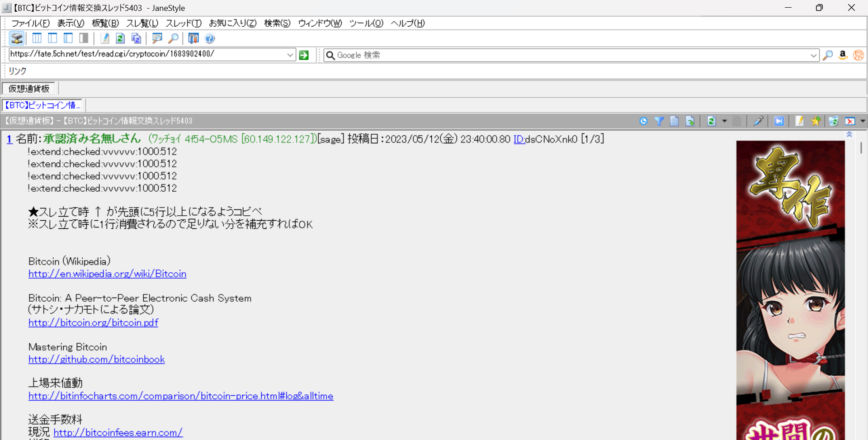Expand the URL address dropdown
The height and width of the screenshot is (440, 868).
click(x=290, y=55)
